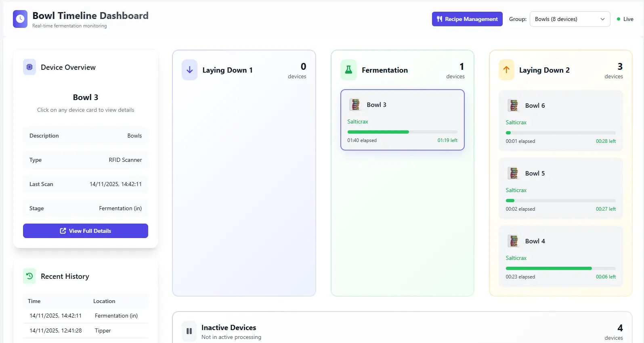
Task: Click the Location column header
Action: [x=104, y=301]
